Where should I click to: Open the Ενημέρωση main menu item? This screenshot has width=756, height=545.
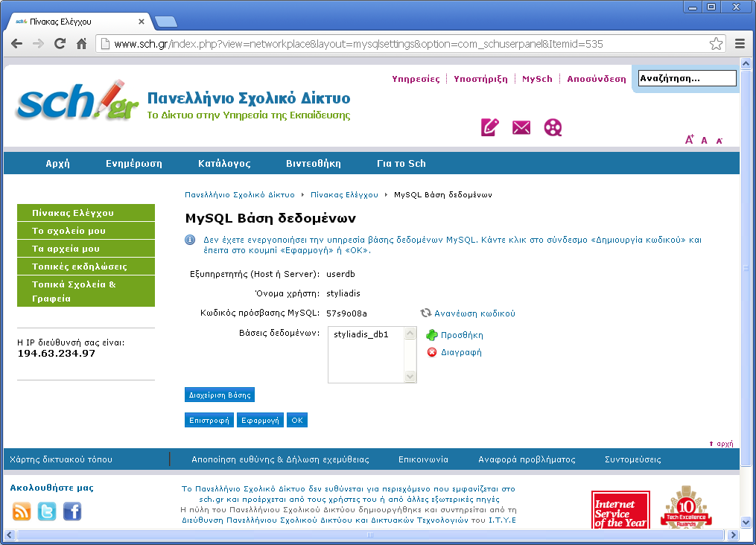pos(134,163)
